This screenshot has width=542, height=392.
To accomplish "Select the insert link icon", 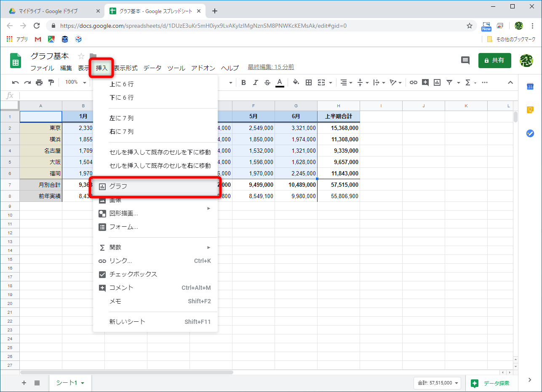I will (x=414, y=82).
